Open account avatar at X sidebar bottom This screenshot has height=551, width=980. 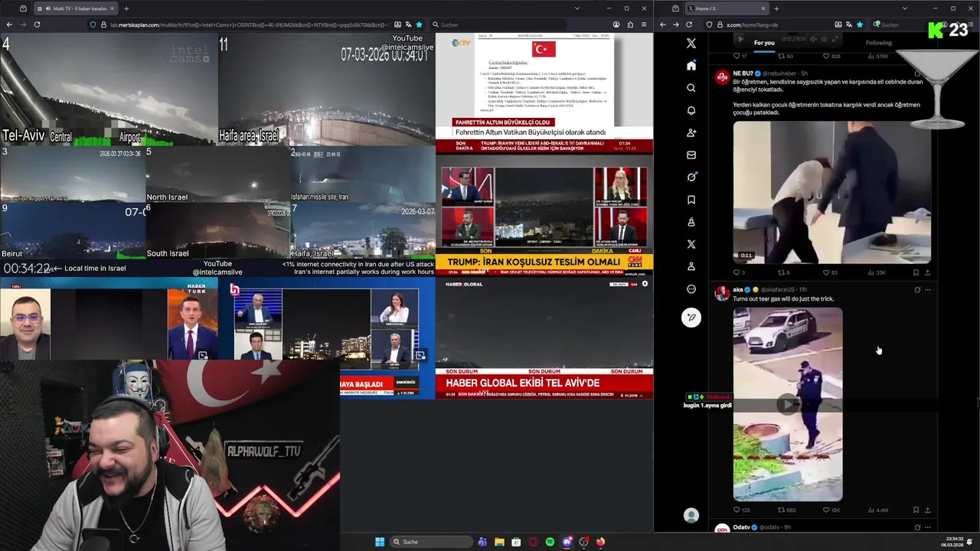691,516
